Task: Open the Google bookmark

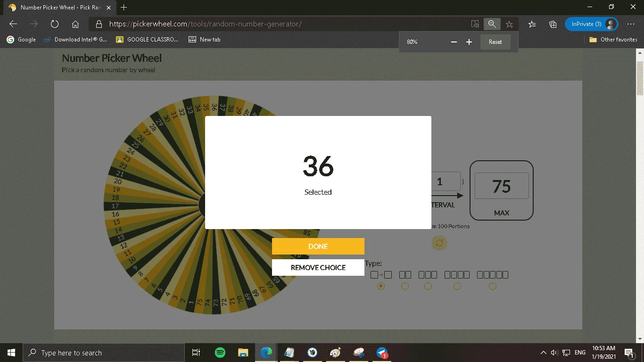Action: click(21, 40)
